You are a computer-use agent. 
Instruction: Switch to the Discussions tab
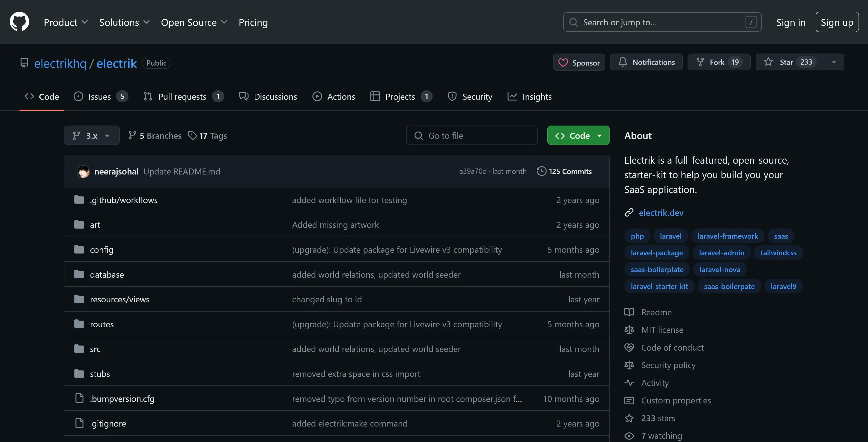[268, 96]
